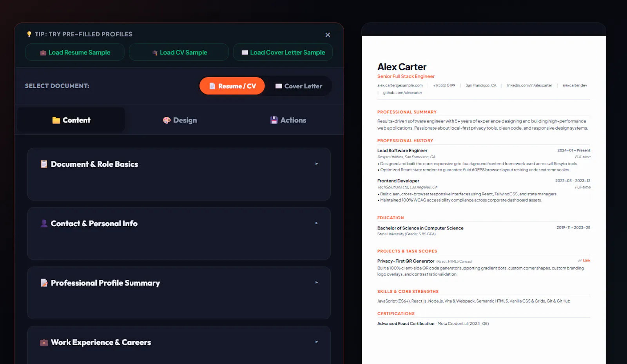Open the Document & Role Basics section title
627x364 pixels.
click(94, 164)
